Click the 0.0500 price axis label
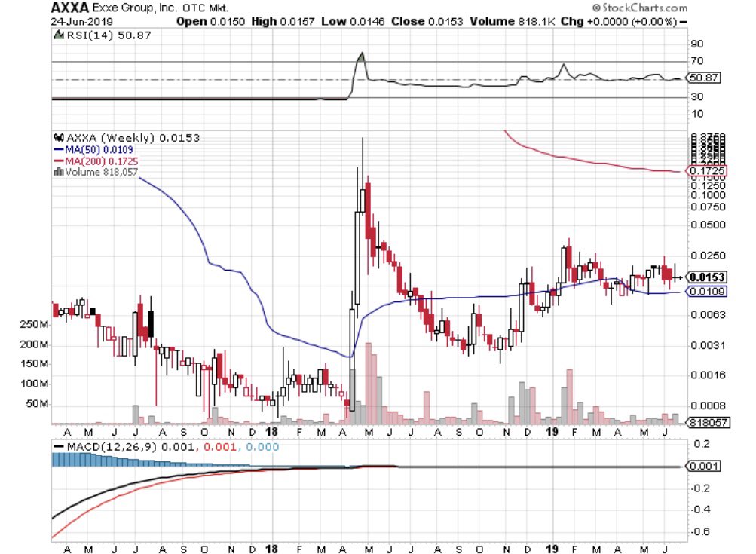The image size is (756, 554). coord(708,225)
